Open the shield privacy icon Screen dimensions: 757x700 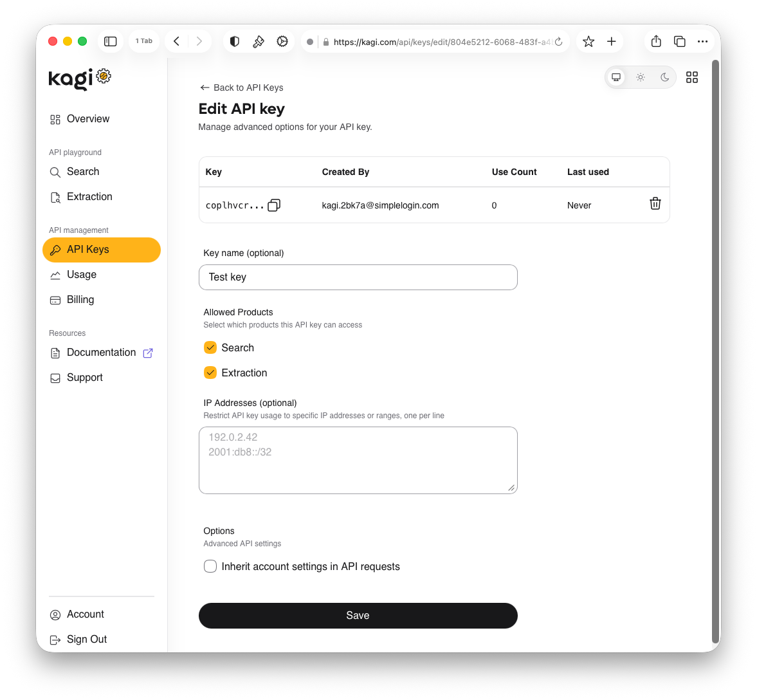235,42
